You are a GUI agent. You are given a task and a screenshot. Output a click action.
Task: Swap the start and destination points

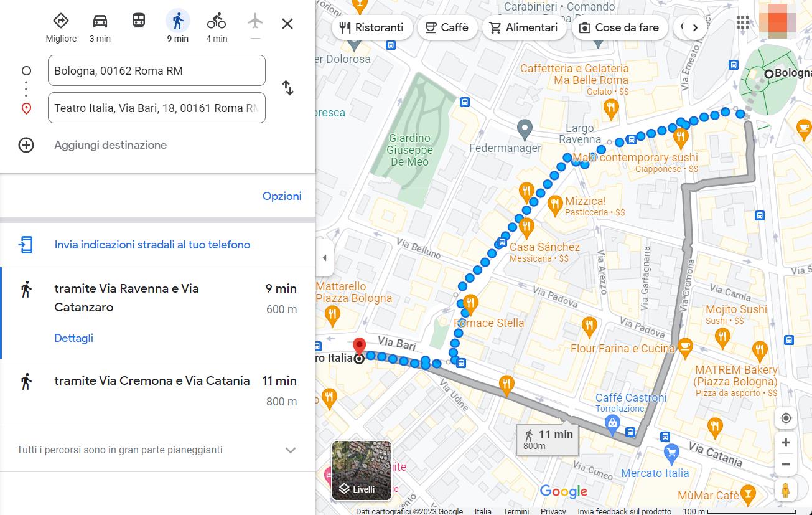(287, 88)
